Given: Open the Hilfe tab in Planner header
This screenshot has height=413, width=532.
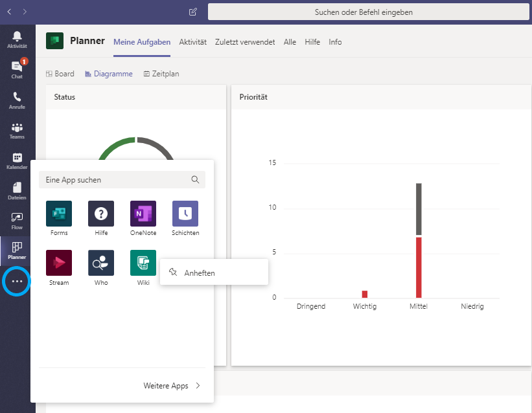Looking at the screenshot, I should click(x=312, y=42).
